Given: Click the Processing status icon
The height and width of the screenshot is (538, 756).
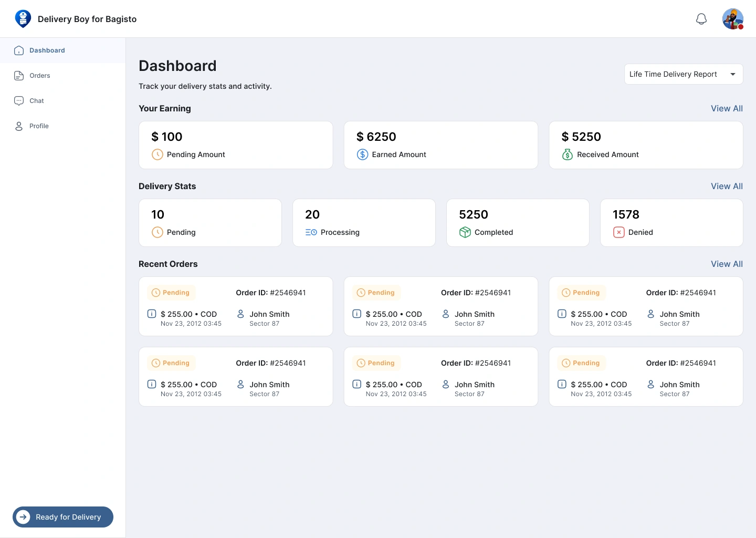Looking at the screenshot, I should tap(311, 232).
